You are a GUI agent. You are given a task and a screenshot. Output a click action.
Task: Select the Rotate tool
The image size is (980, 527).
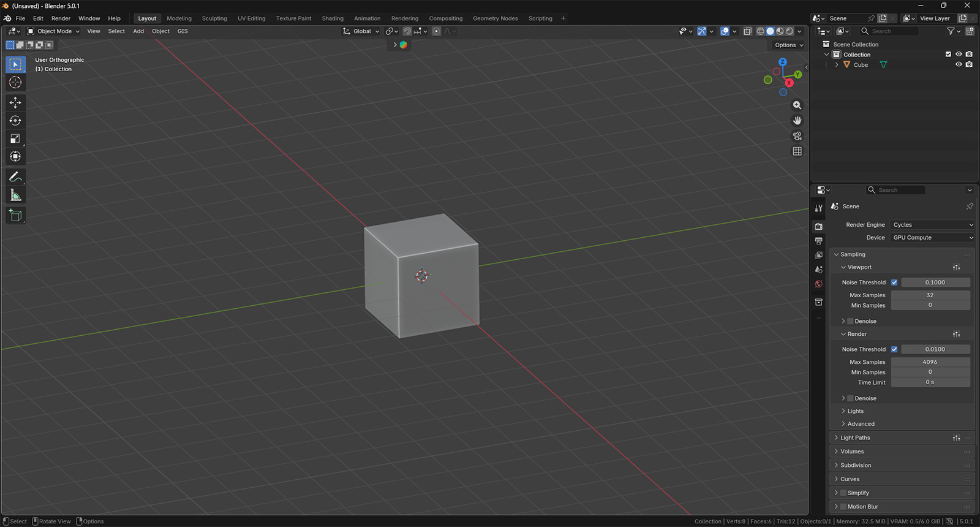[15, 121]
